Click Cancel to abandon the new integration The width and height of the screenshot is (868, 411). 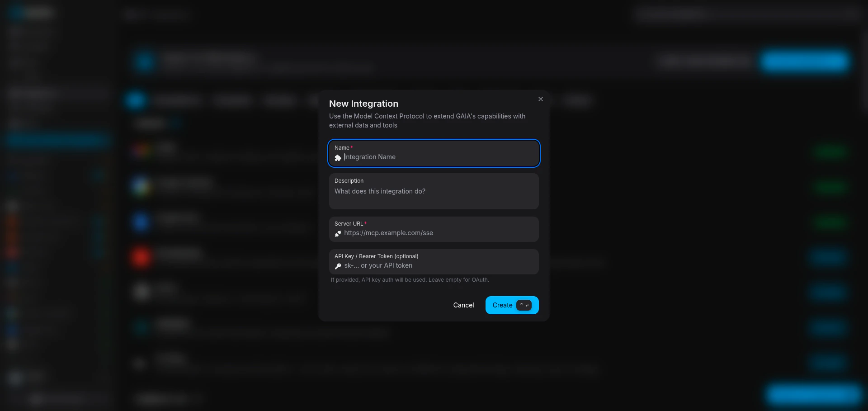pyautogui.click(x=463, y=305)
